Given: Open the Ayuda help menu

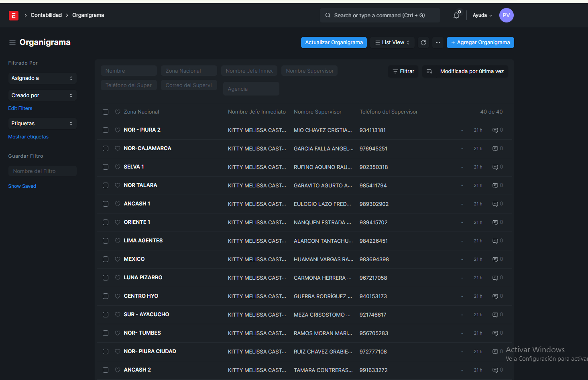Looking at the screenshot, I should [x=482, y=15].
